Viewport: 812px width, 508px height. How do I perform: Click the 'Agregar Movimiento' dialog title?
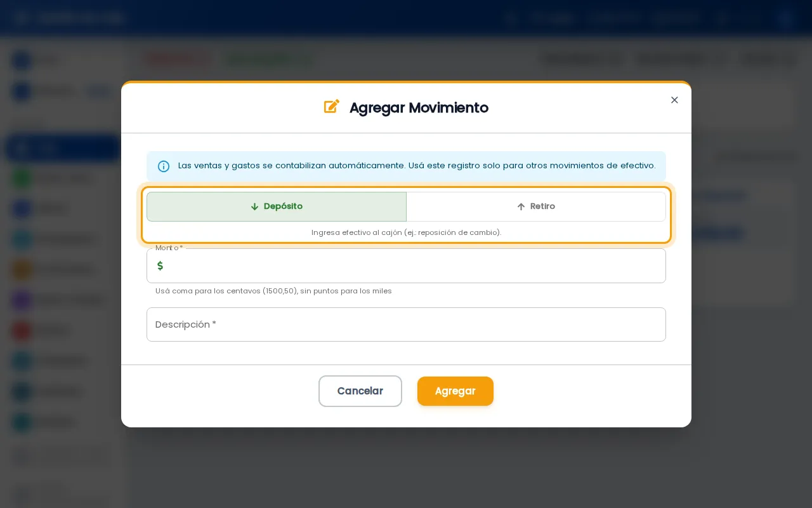(x=419, y=107)
